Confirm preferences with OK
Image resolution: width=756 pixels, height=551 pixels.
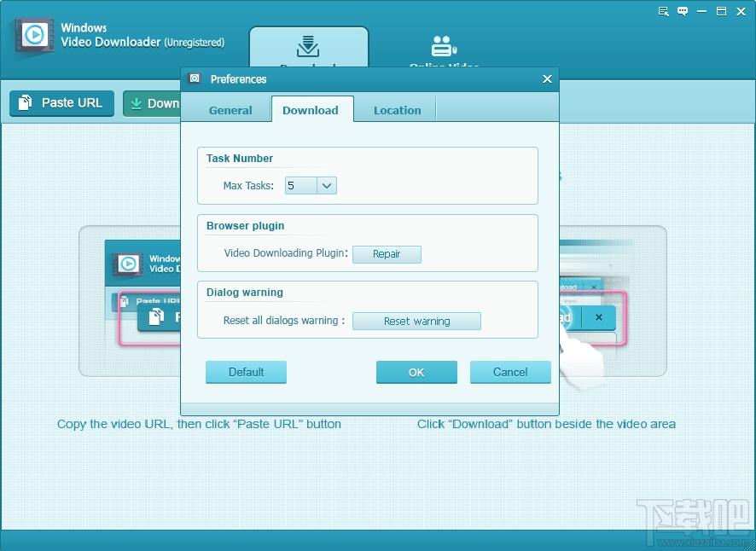tap(416, 372)
